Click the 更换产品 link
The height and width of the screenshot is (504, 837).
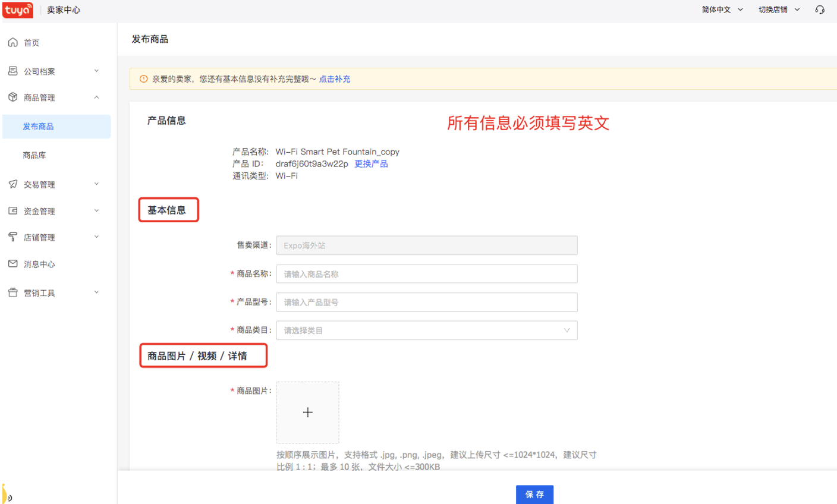[371, 163]
